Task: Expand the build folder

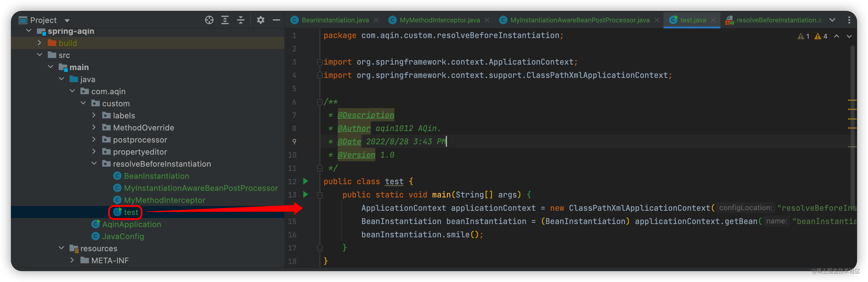Action: click(x=39, y=43)
